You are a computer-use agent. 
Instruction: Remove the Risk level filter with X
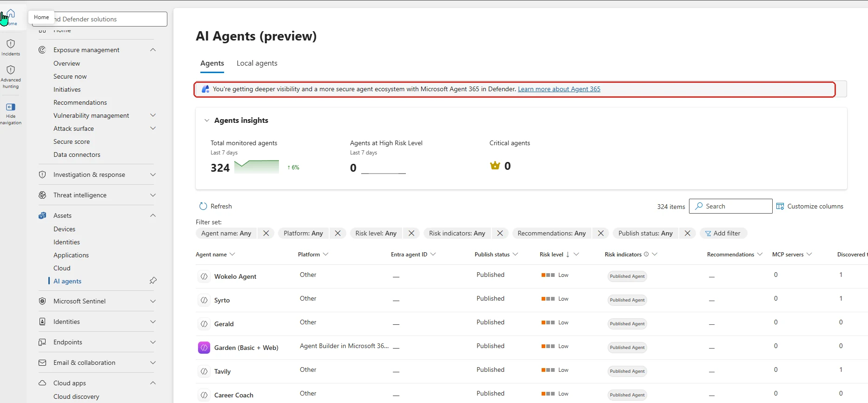[411, 233]
